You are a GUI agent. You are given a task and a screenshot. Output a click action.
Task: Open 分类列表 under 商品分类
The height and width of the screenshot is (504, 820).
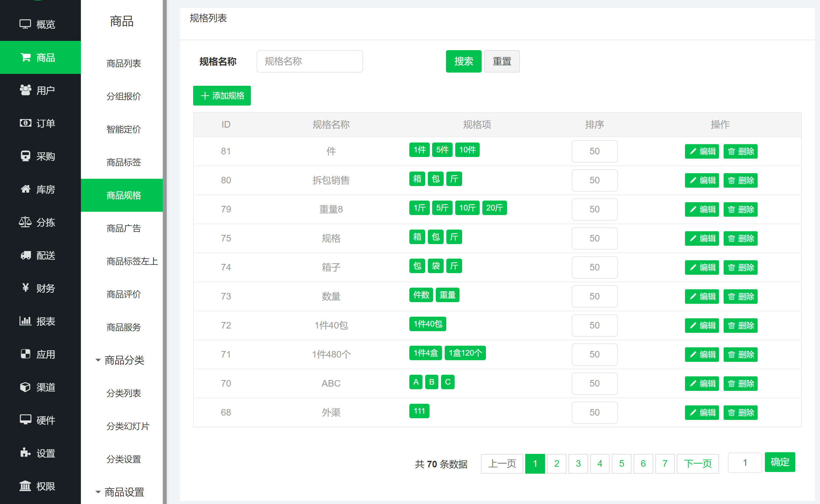[x=123, y=393]
